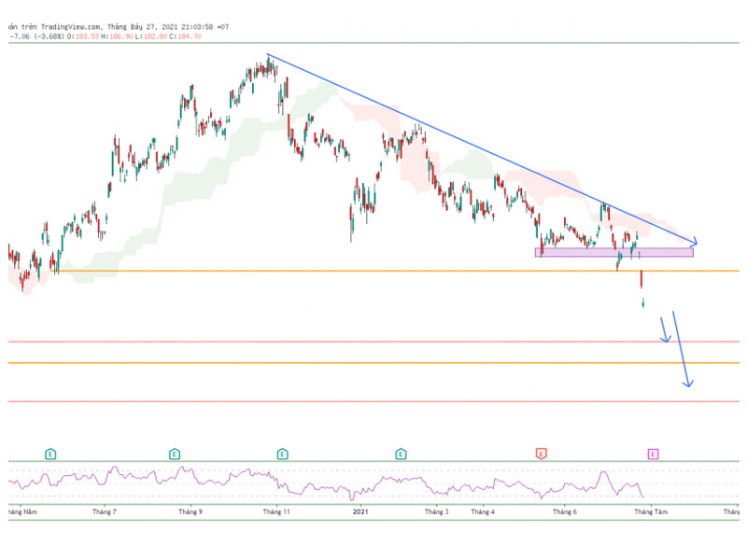Click the open price value 183.59
747x560 pixels.
(87, 36)
